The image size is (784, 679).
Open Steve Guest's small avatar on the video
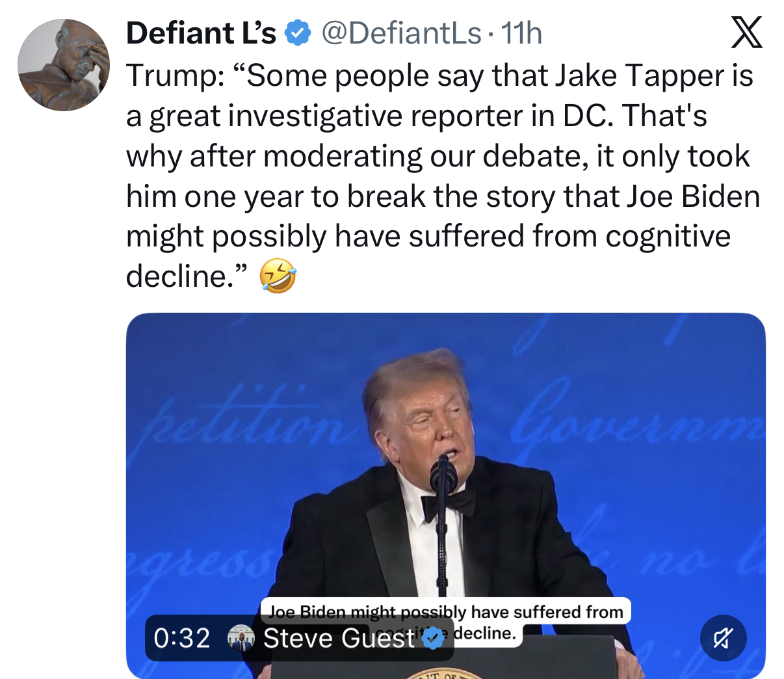click(241, 639)
